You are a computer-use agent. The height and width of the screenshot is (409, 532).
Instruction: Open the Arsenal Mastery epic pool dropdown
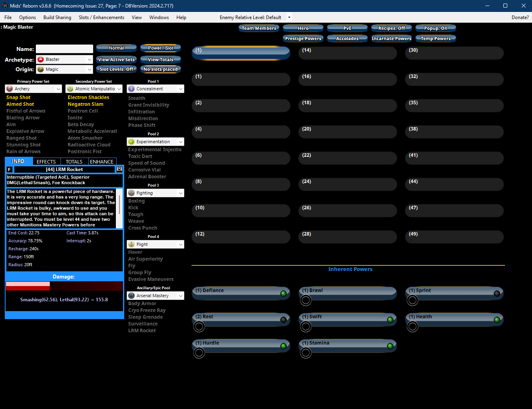point(155,296)
